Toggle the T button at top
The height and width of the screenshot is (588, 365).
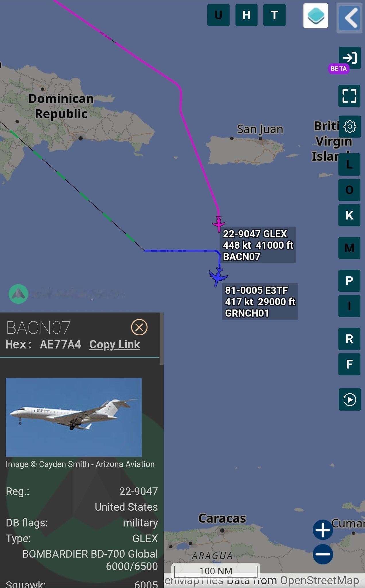tap(274, 15)
